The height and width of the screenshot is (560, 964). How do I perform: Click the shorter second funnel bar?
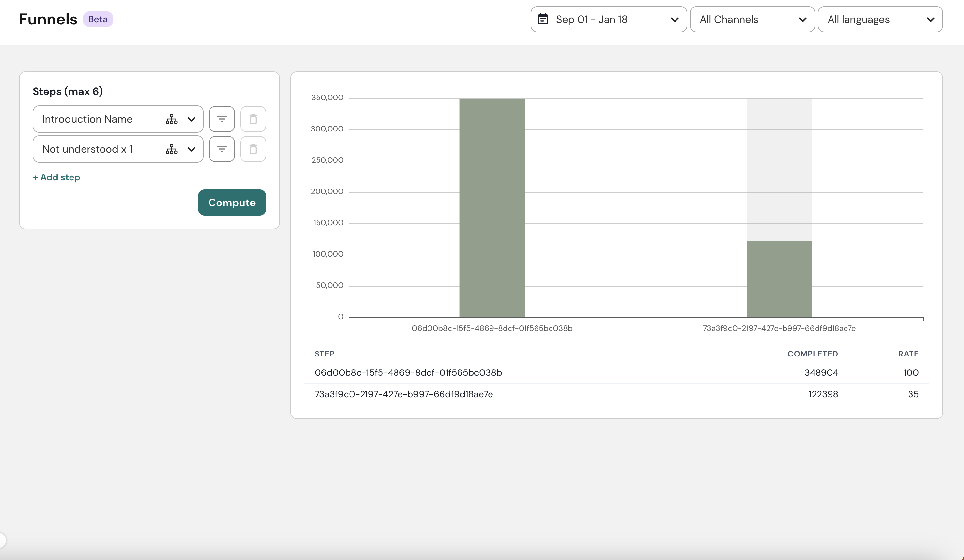click(779, 279)
